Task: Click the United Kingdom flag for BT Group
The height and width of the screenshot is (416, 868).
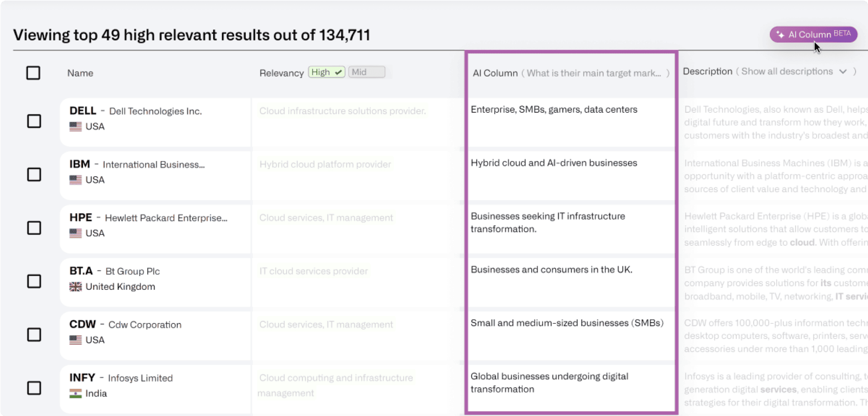Action: pyautogui.click(x=75, y=287)
